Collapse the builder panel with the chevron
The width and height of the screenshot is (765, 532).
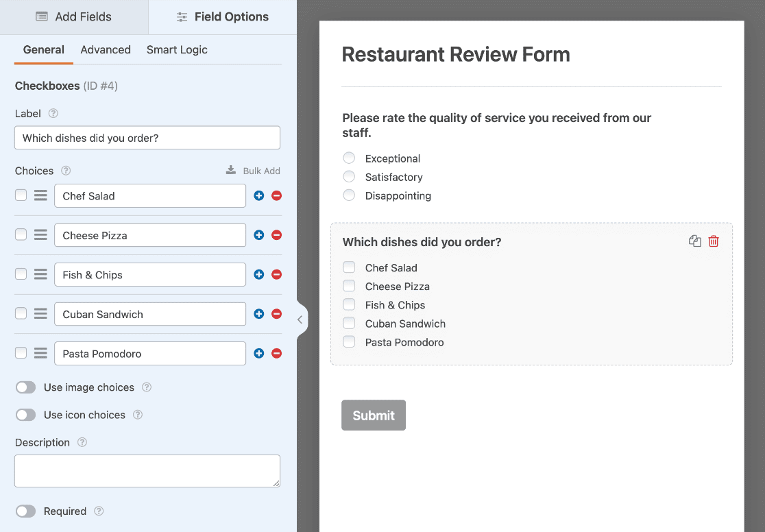(x=300, y=319)
